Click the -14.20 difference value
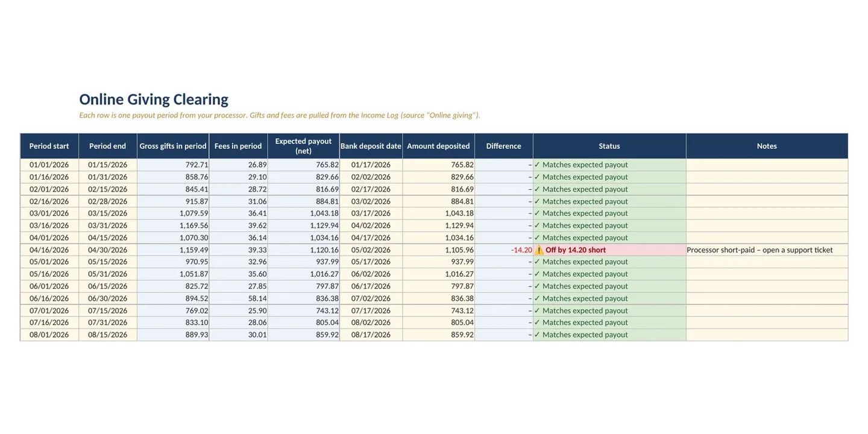This screenshot has height=434, width=868. pyautogui.click(x=521, y=250)
